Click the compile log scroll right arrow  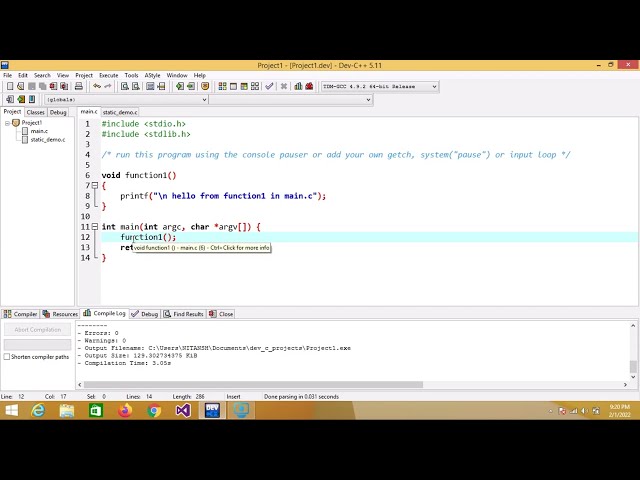click(x=625, y=384)
